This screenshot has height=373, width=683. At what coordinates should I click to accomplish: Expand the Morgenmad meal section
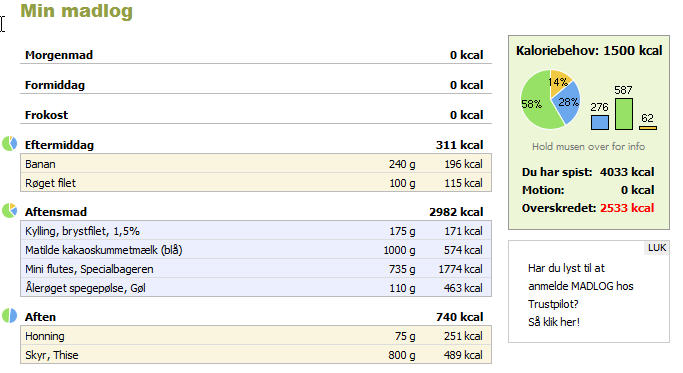tap(256, 55)
